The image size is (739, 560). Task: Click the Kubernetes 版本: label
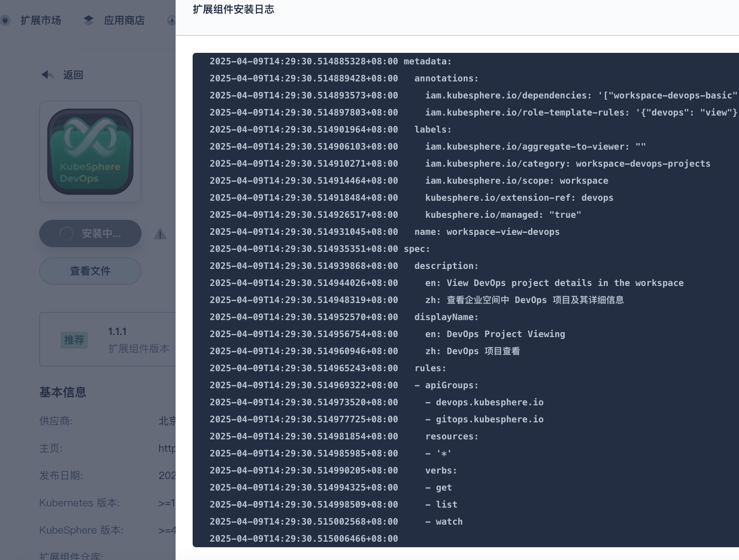point(80,503)
